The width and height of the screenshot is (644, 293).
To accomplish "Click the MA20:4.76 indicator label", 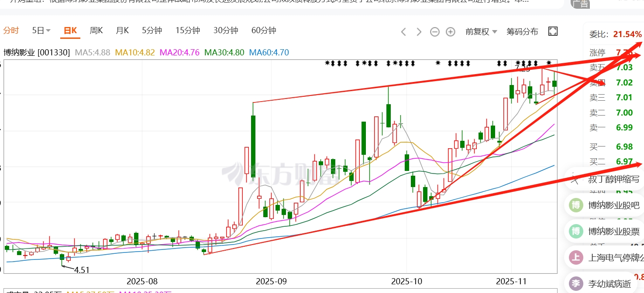I will tap(180, 53).
